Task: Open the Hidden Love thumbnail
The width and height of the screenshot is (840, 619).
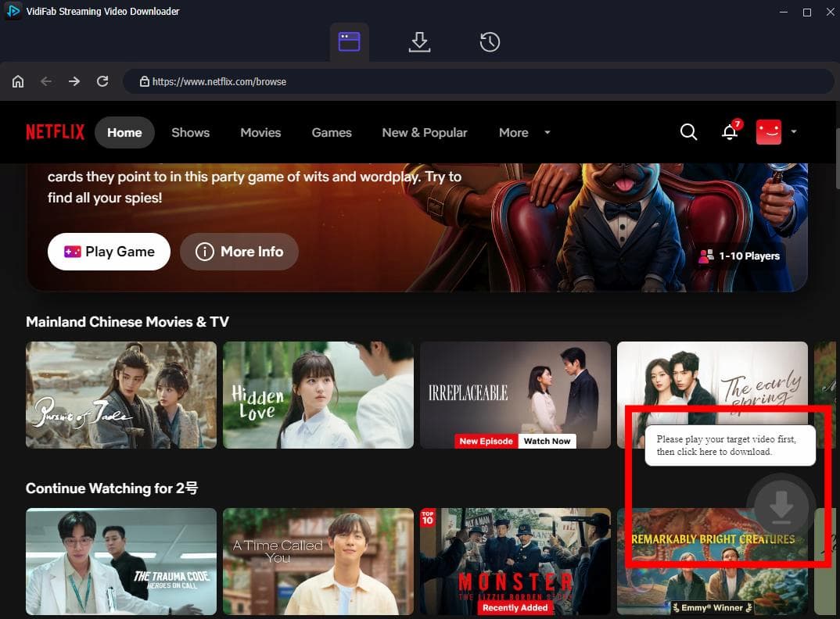Action: pyautogui.click(x=318, y=395)
